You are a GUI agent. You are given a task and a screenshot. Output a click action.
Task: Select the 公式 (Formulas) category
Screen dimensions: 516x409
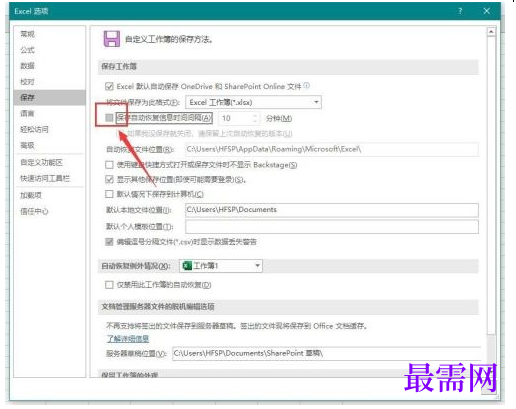[27, 50]
